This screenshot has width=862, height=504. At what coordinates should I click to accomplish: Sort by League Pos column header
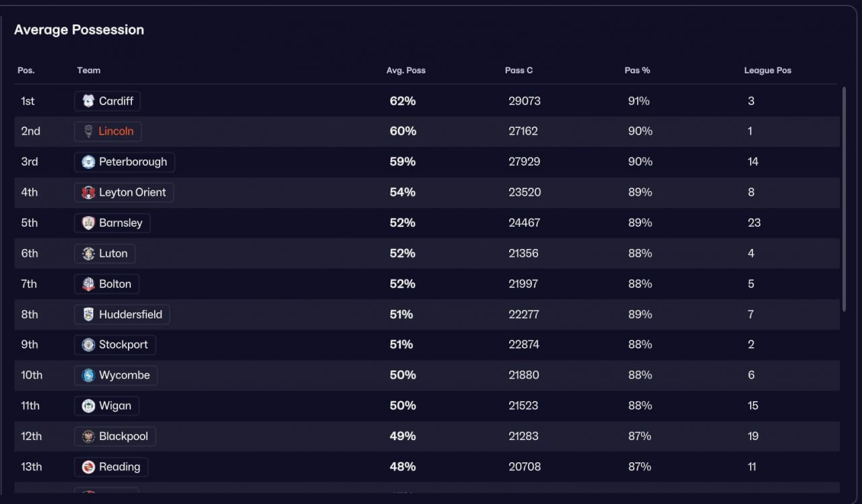pos(768,70)
